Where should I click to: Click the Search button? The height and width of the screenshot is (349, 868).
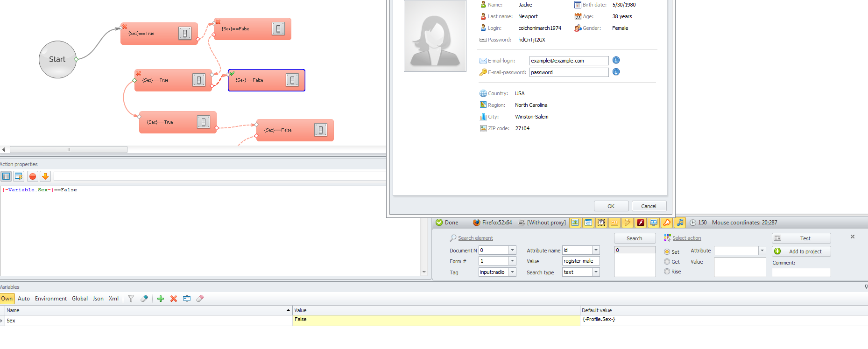click(x=634, y=238)
